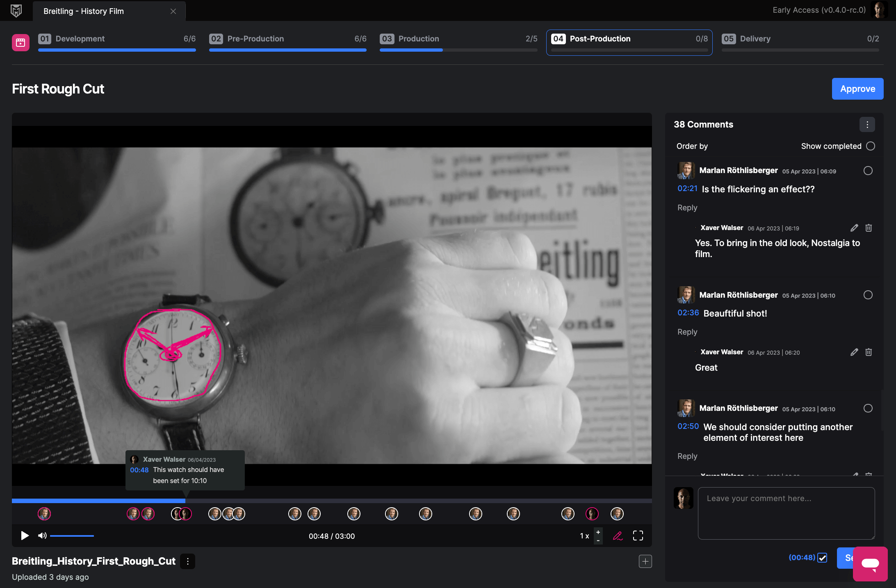The image size is (896, 588).
Task: Jump to timestamp 02:36 in comments
Action: tap(688, 313)
